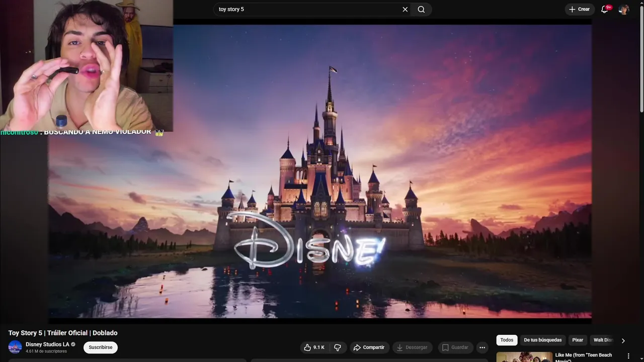Viewport: 644px width, 362px height.
Task: Open the Crear menu button
Action: point(580,9)
